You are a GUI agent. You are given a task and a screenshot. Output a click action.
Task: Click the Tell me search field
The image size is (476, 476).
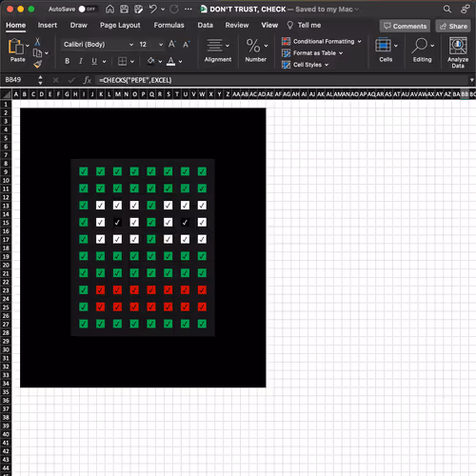coord(304,26)
